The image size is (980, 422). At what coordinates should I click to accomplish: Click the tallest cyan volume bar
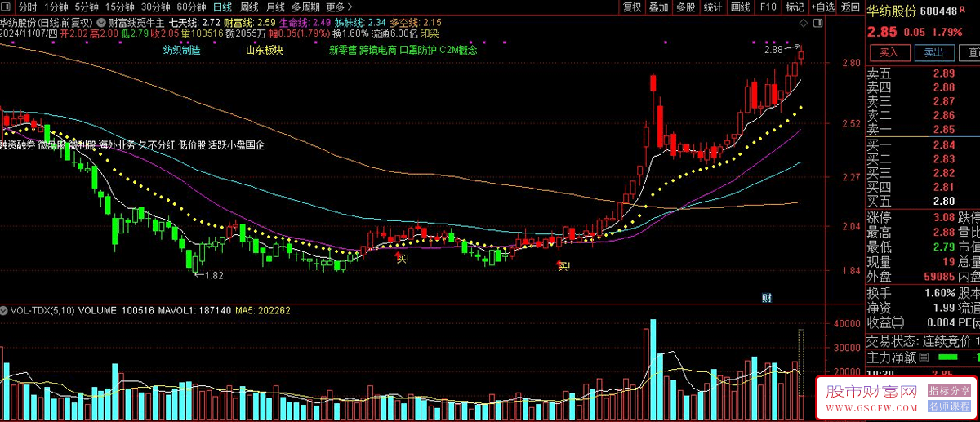(x=653, y=370)
